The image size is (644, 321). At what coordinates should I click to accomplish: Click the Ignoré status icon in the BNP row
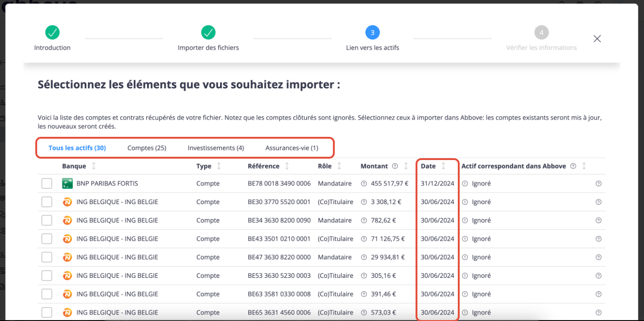point(465,184)
